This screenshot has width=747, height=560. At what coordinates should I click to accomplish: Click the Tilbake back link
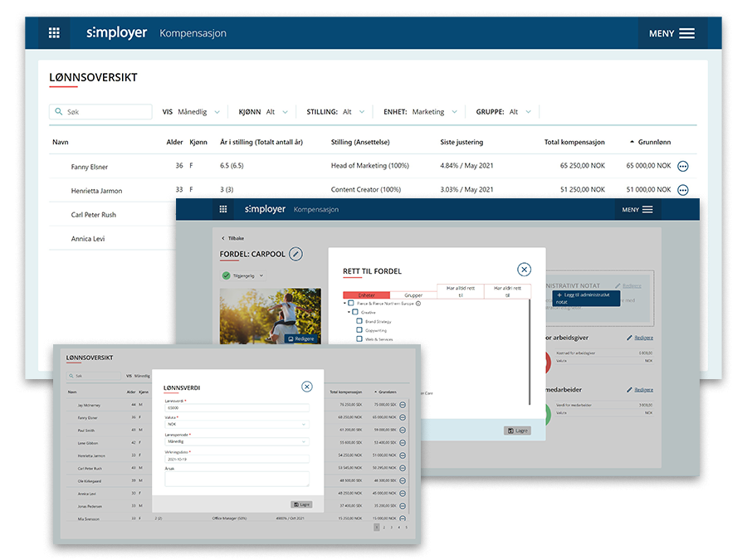pos(233,238)
